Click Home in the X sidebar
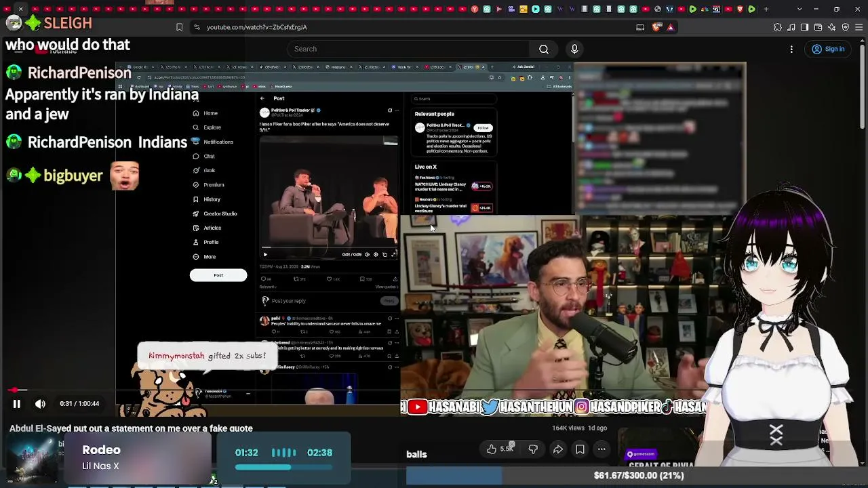Image resolution: width=868 pixels, height=488 pixels. point(205,113)
